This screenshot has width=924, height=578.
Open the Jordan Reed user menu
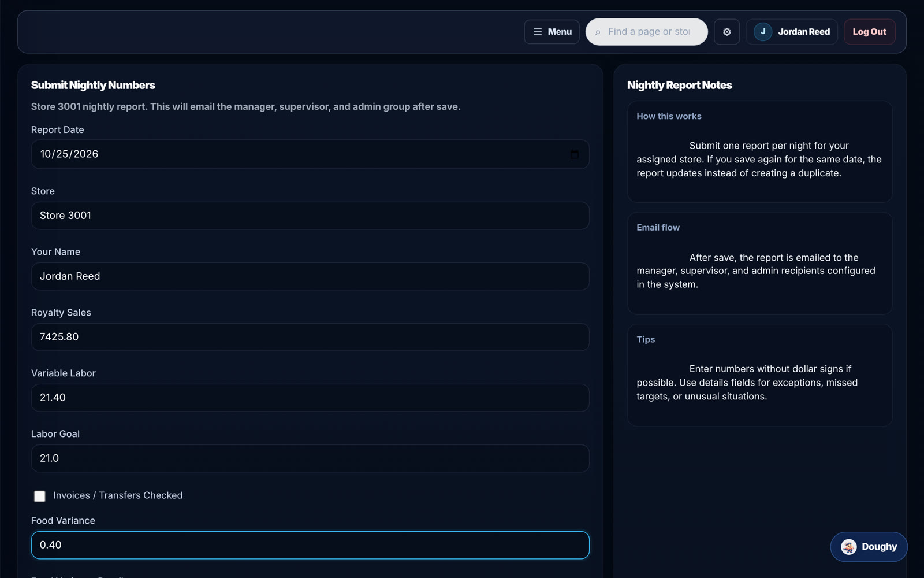point(791,32)
